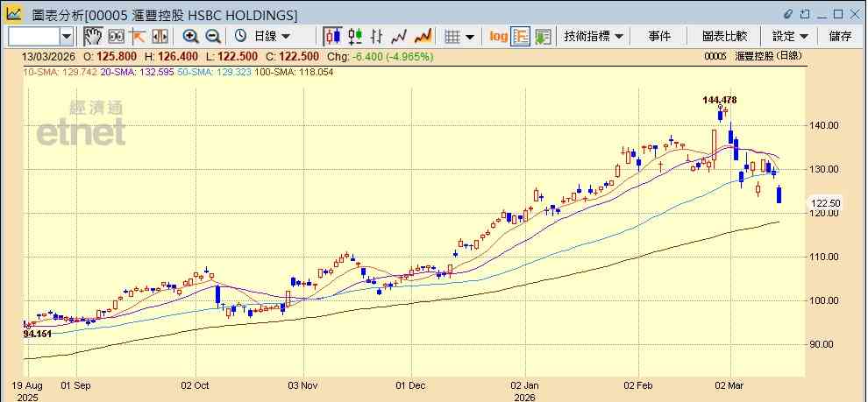
Task: Switch to line chart type
Action: (x=399, y=37)
